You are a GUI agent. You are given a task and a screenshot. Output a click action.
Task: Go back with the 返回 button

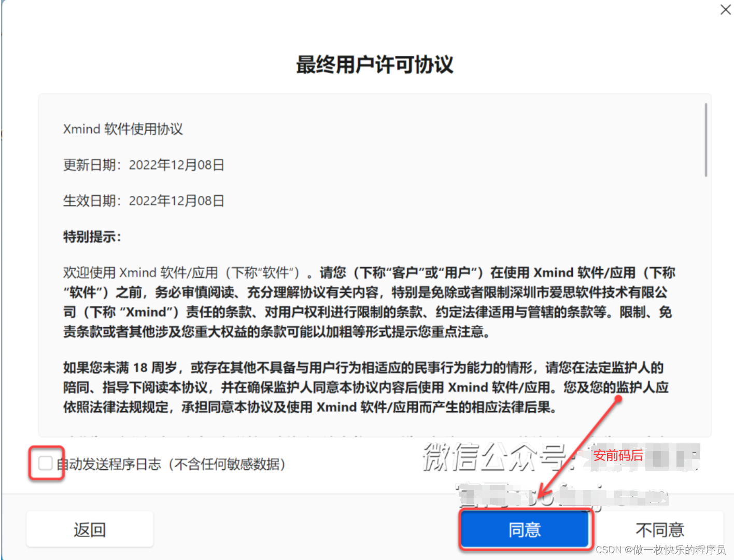(x=90, y=529)
